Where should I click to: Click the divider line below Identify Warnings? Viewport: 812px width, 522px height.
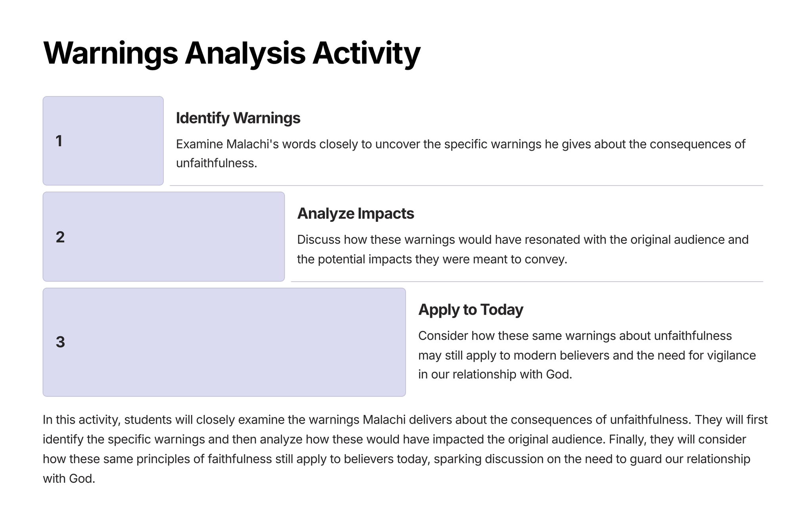tap(466, 185)
